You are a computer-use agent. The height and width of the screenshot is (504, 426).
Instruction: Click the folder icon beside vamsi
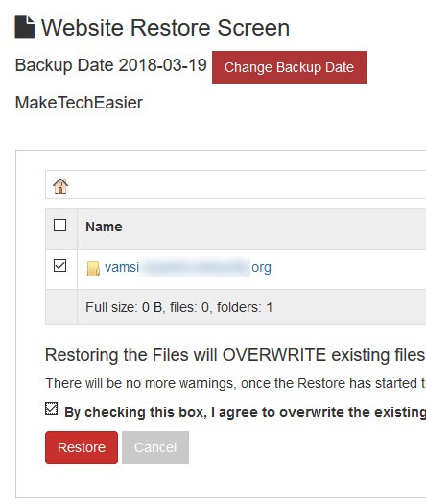coord(93,269)
